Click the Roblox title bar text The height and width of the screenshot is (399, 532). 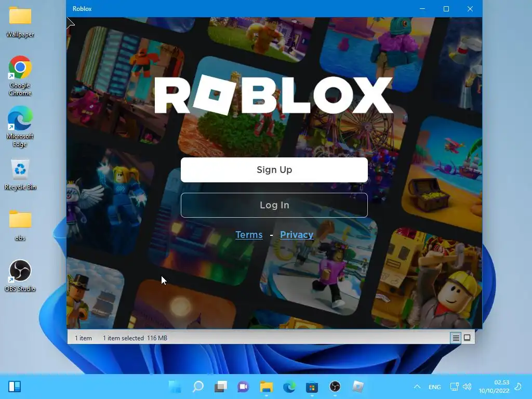[x=82, y=9]
